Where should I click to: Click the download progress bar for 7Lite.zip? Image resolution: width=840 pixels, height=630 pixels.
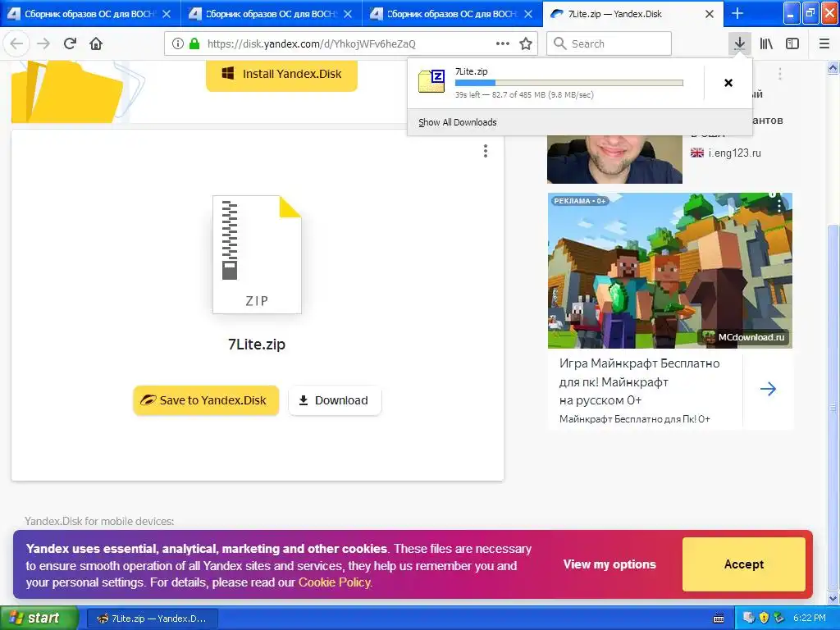click(x=569, y=83)
